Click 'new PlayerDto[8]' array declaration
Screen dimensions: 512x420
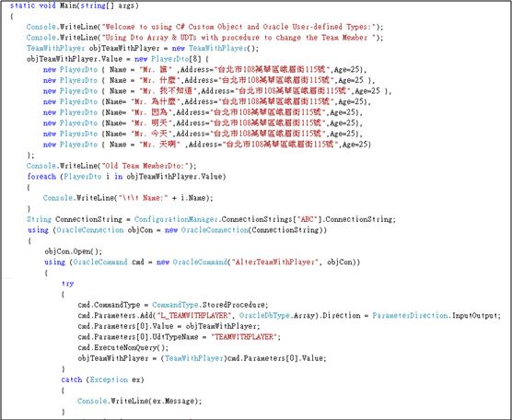click(x=169, y=59)
